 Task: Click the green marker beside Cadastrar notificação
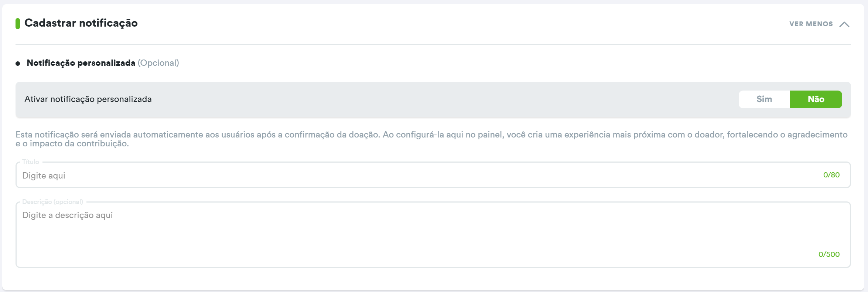click(x=17, y=23)
